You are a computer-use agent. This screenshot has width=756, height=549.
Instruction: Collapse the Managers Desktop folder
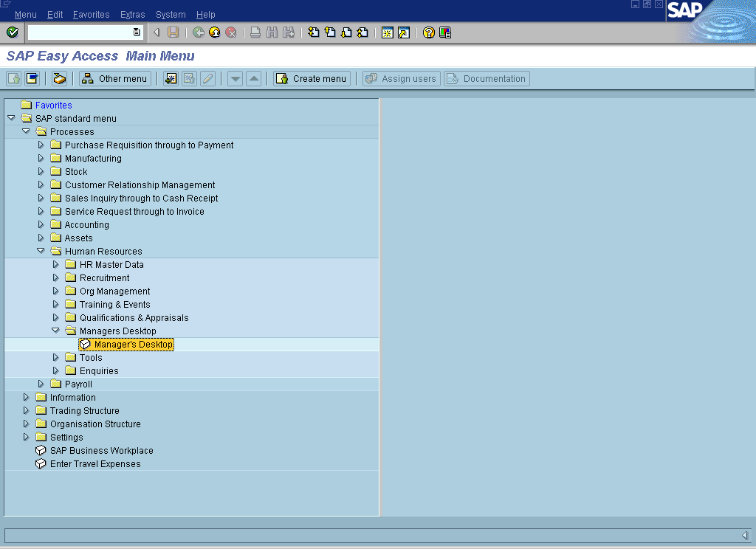56,331
